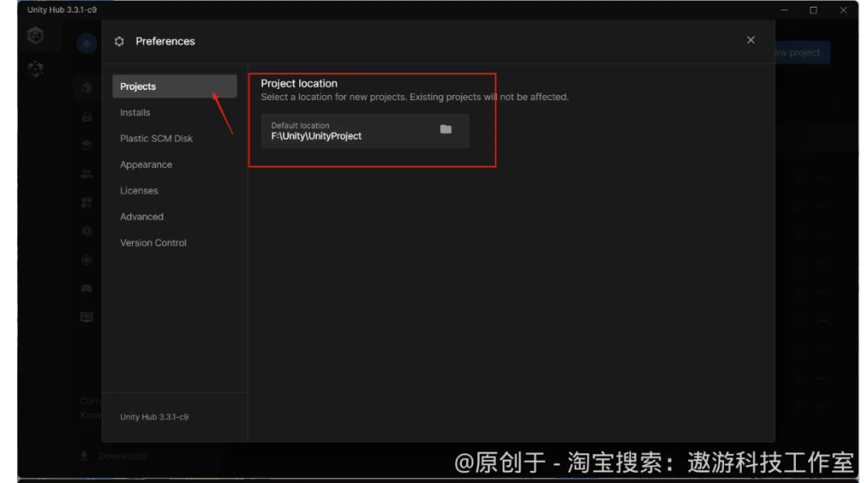The width and height of the screenshot is (868, 483).
Task: Open the account avatar in background window
Action: pos(86,43)
